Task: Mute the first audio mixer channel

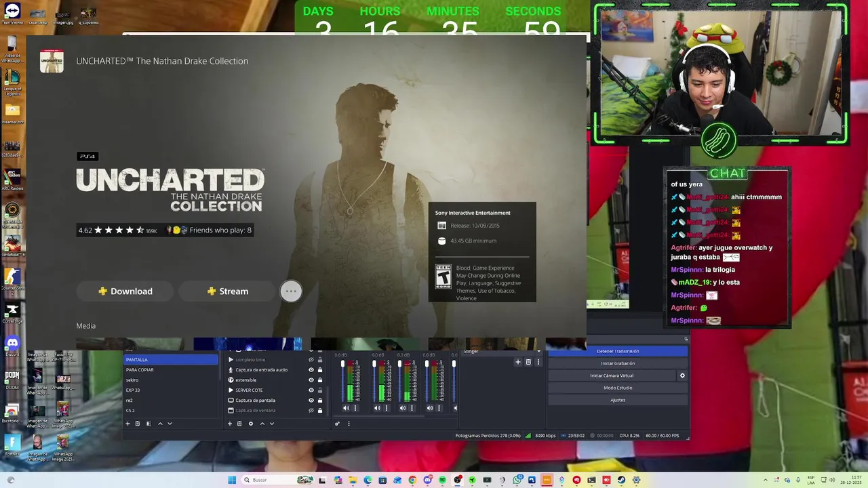Action: pyautogui.click(x=346, y=408)
